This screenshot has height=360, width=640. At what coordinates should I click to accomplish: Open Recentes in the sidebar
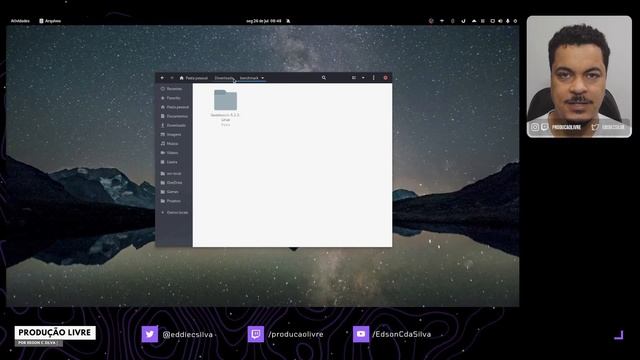tap(171, 89)
